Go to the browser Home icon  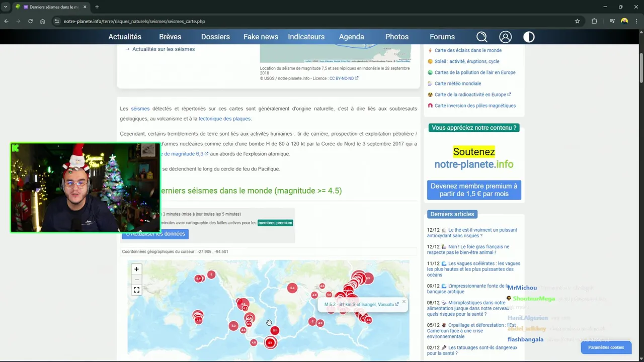pyautogui.click(x=42, y=21)
